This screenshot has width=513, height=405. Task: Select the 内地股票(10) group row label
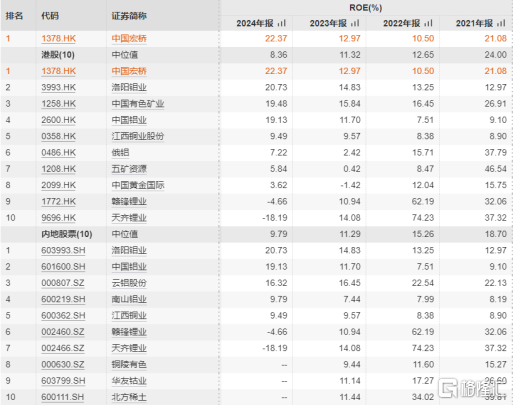tap(67, 234)
